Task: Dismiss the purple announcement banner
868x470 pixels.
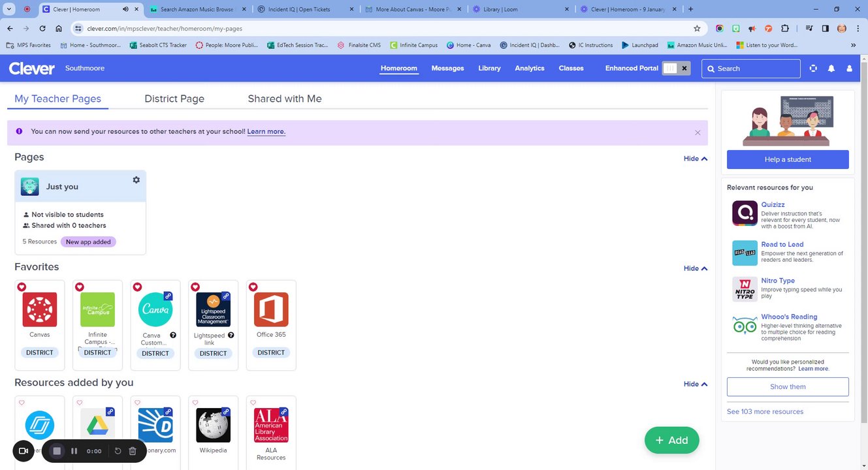Action: click(x=698, y=133)
